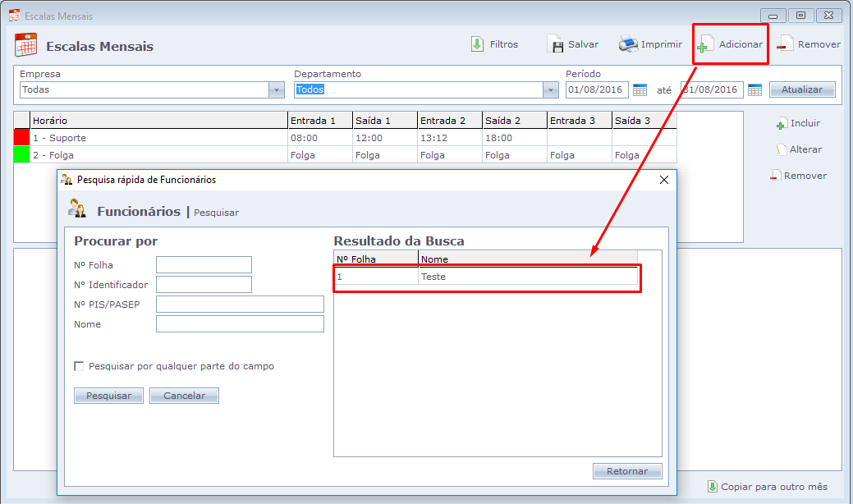
Task: Select the green swatch for Folga schedule
Action: coord(21,155)
